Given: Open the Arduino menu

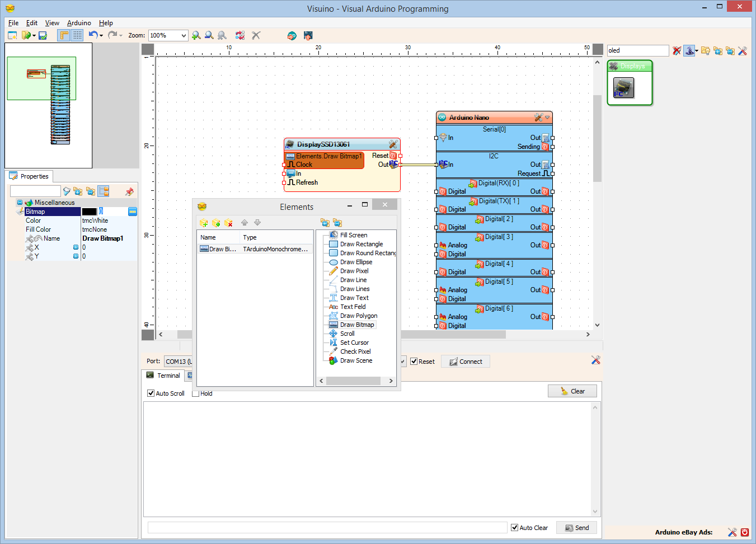Looking at the screenshot, I should pos(78,23).
